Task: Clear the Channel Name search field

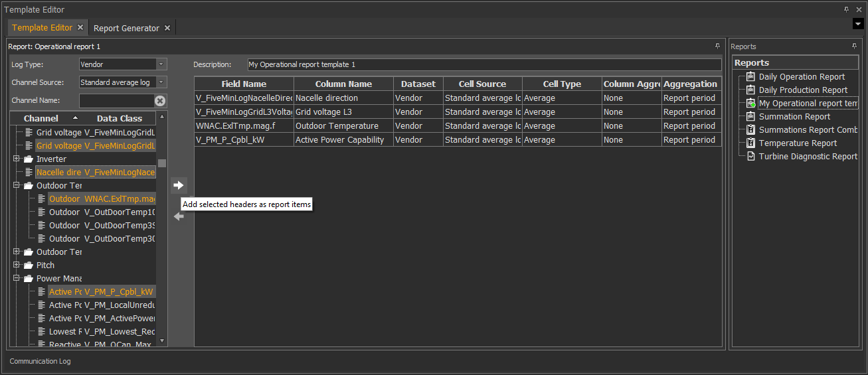Action: pos(160,101)
